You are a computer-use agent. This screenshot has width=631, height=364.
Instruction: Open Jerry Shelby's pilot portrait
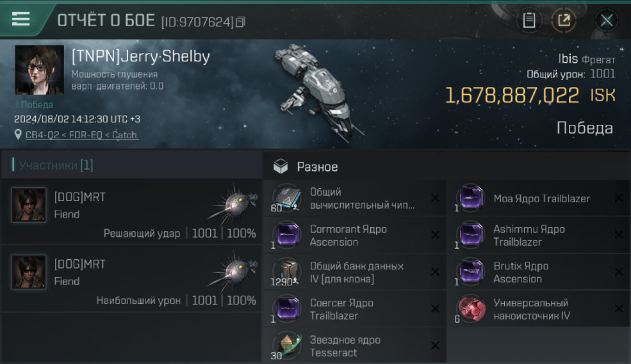pyautogui.click(x=39, y=69)
